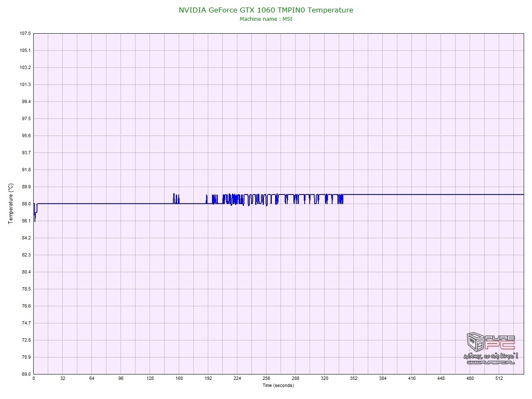Click the 416 time axis value
The width and height of the screenshot is (532, 399).
(x=412, y=378)
